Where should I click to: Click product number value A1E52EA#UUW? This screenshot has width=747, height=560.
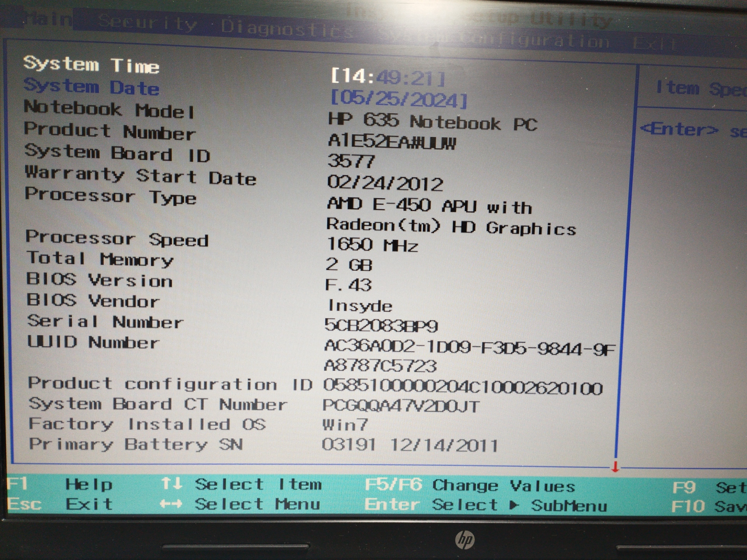click(x=392, y=142)
